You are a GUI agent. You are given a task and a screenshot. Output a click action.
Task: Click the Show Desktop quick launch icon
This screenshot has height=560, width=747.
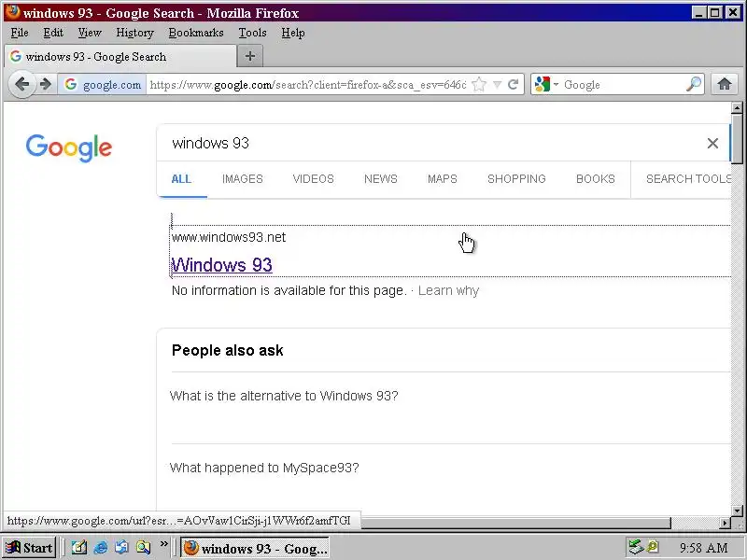[78, 547]
